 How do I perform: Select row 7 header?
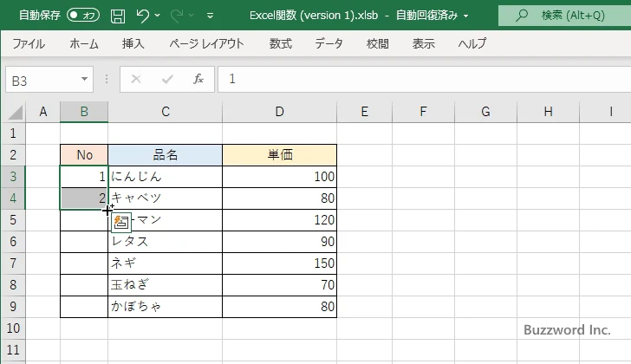13,263
